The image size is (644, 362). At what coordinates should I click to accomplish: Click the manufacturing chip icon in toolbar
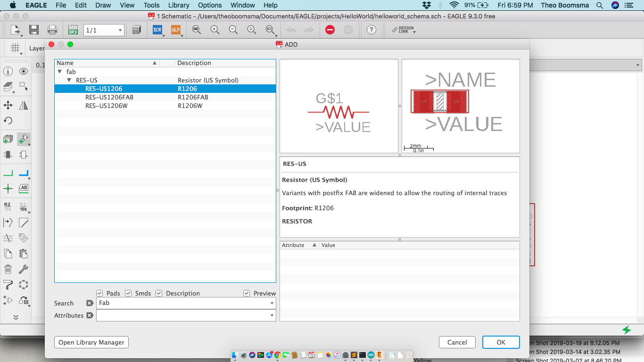click(x=137, y=30)
